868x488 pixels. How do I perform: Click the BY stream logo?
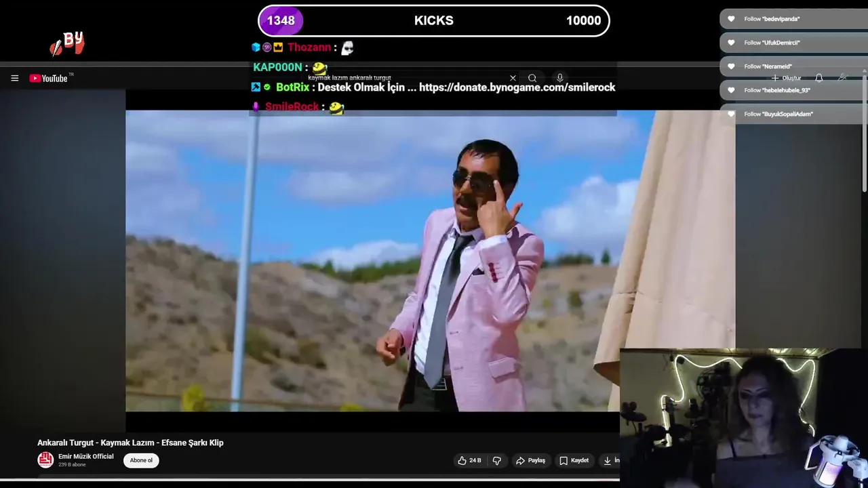point(67,43)
